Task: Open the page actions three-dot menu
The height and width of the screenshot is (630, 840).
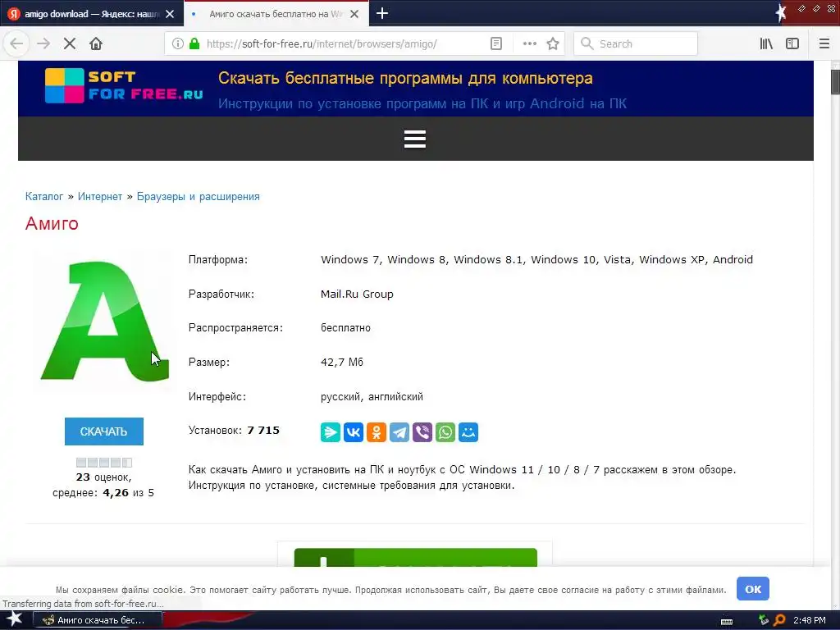Action: (x=529, y=43)
